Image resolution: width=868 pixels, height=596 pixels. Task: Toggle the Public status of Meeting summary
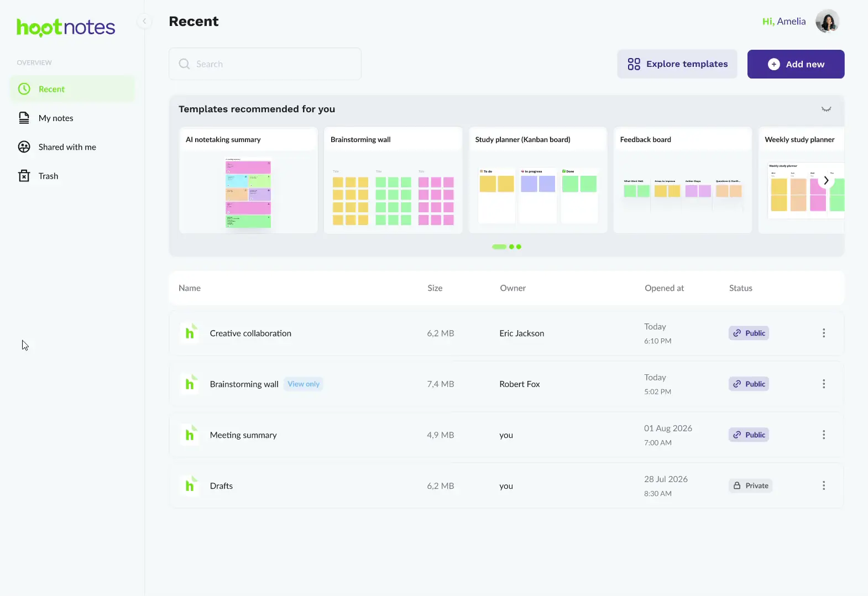tap(749, 435)
